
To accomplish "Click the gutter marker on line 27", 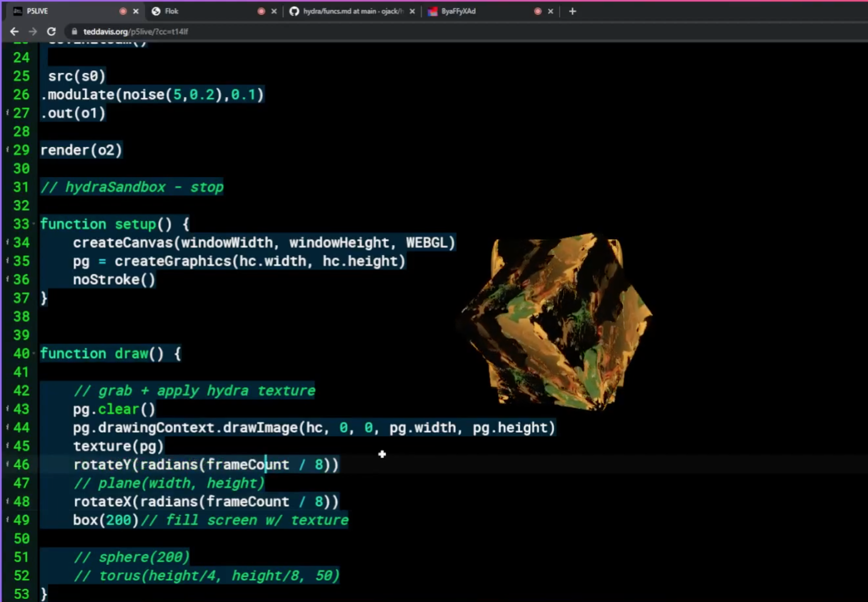I will pos(7,113).
